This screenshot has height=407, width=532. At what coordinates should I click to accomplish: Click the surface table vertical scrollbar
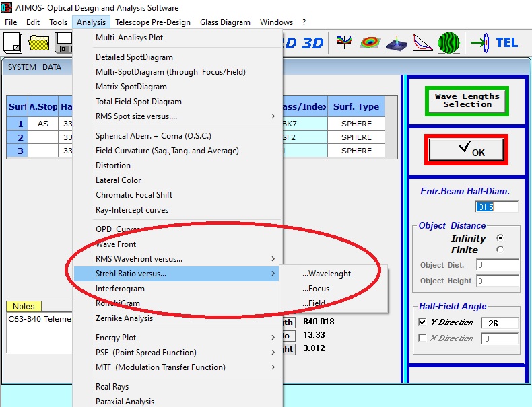391,126
